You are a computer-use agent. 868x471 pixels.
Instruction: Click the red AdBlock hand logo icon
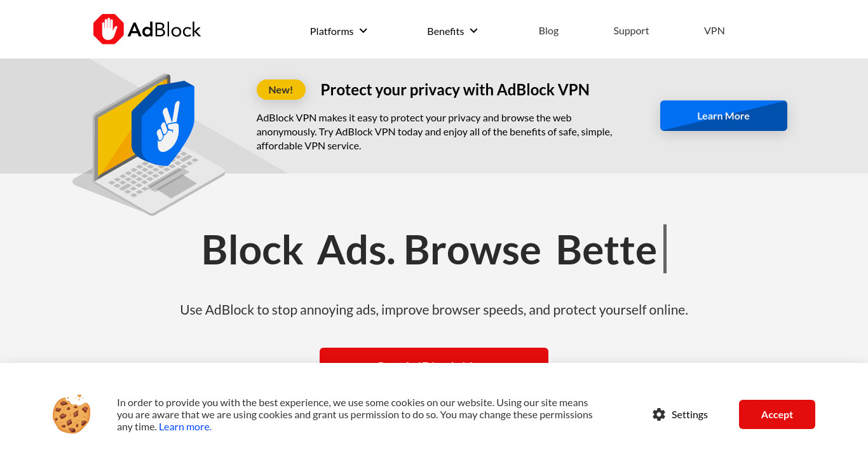pos(109,29)
